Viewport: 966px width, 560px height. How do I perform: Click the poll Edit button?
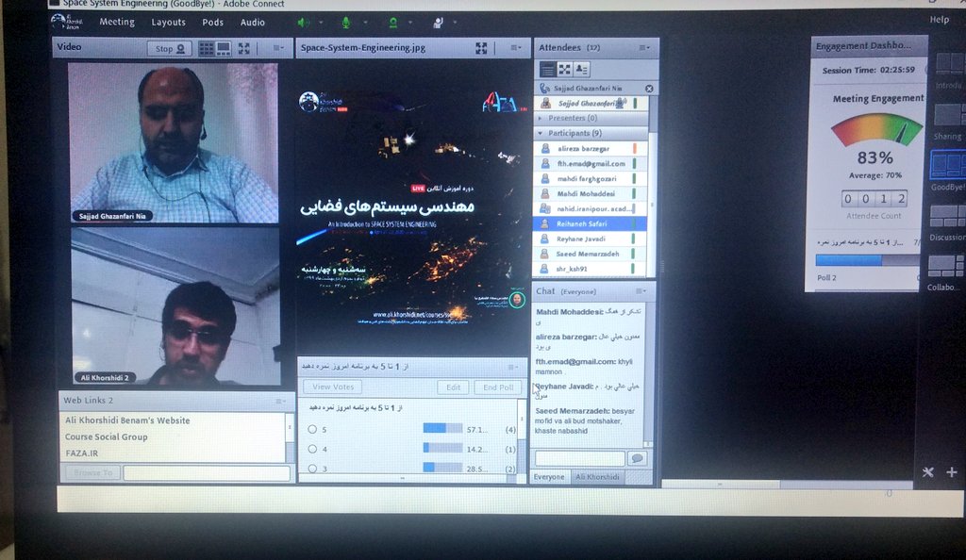pos(454,387)
